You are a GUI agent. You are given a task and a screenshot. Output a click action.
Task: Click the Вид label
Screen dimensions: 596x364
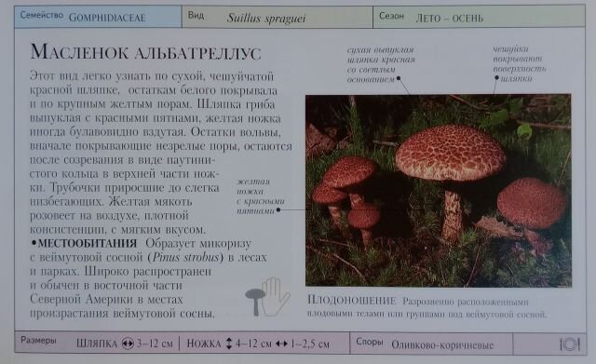tap(196, 16)
